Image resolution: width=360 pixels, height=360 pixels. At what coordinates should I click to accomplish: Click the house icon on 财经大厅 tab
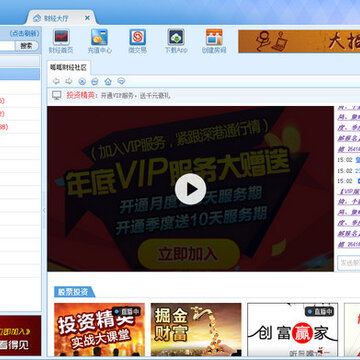tap(37, 18)
